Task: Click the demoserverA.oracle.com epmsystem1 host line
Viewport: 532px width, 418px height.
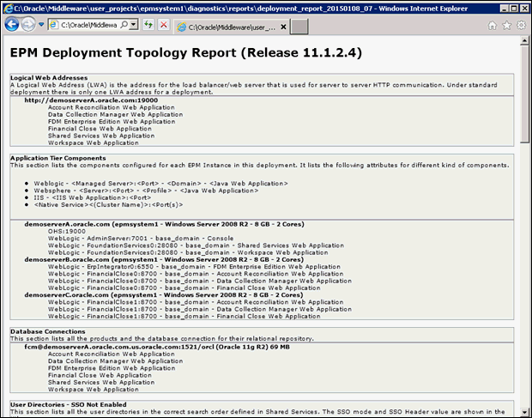Action: [x=164, y=224]
